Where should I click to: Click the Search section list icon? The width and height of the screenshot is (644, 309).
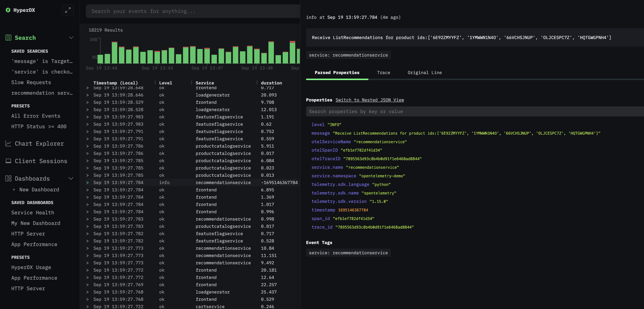pyautogui.click(x=8, y=37)
